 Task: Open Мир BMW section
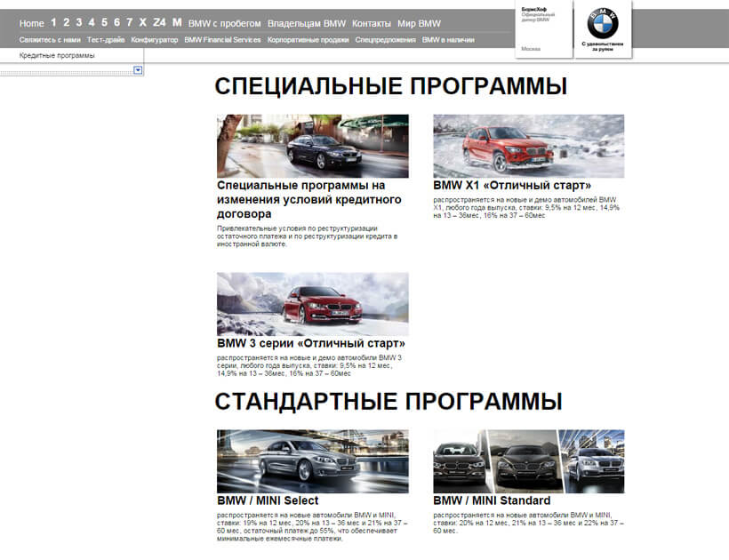pos(419,23)
